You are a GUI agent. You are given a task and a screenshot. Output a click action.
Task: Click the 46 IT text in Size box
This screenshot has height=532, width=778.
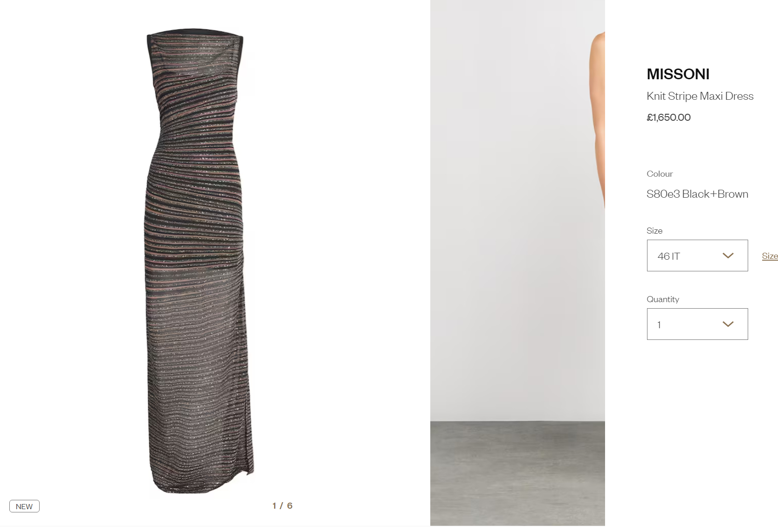pyautogui.click(x=668, y=256)
